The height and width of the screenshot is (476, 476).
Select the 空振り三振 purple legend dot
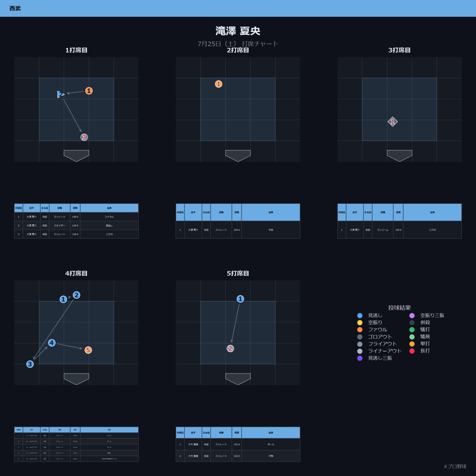pyautogui.click(x=412, y=315)
